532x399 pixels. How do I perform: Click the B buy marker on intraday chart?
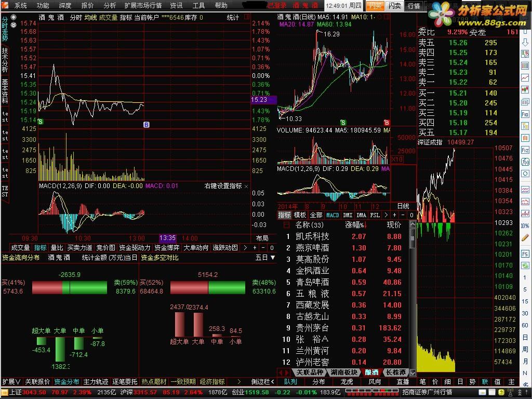146,125
